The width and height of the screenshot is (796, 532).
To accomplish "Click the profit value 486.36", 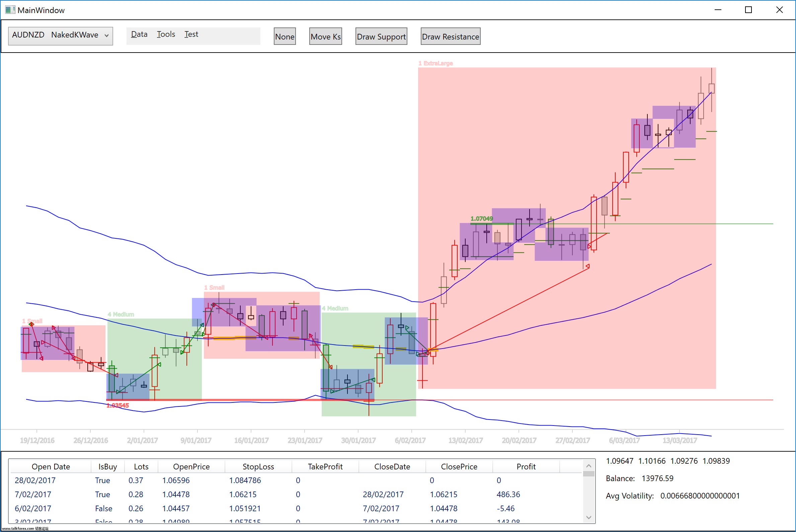I will 508,495.
